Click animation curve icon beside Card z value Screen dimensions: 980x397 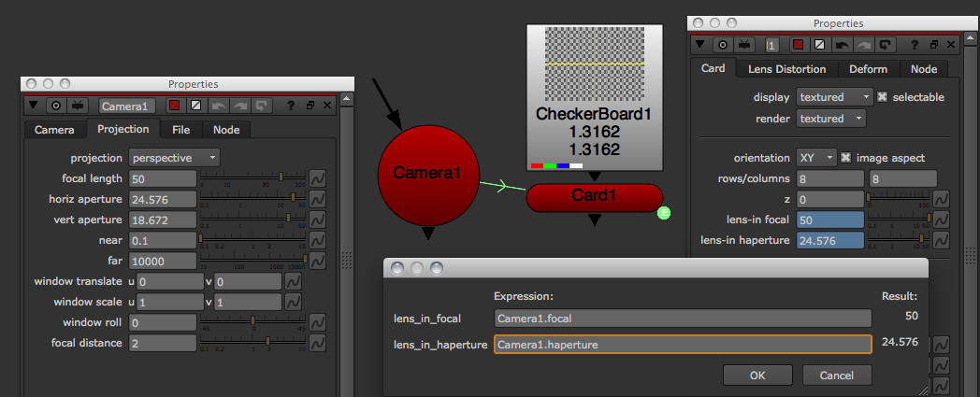point(941,199)
